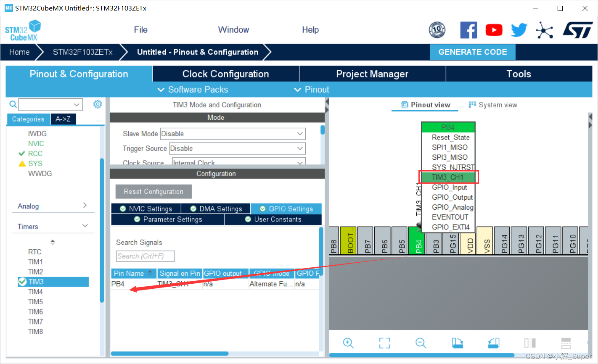Image resolution: width=598 pixels, height=364 pixels.
Task: Open the Twitter bird icon link
Action: [x=519, y=30]
